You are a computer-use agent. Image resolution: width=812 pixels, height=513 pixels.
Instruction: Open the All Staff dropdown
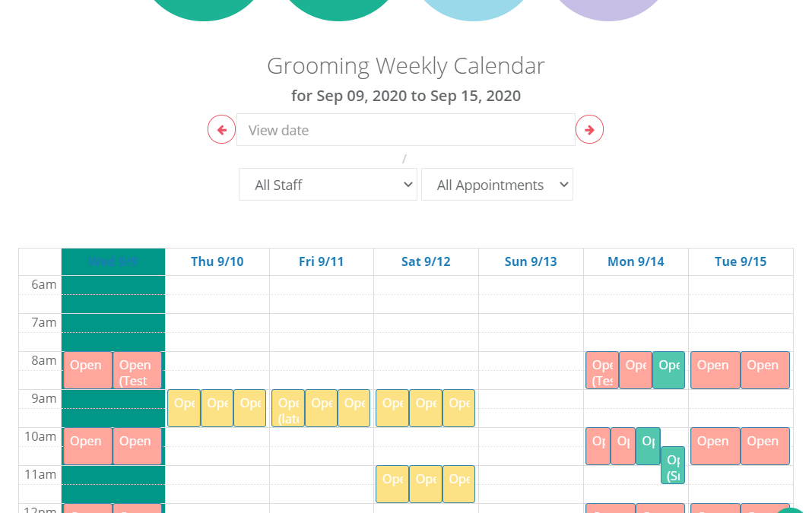328,184
